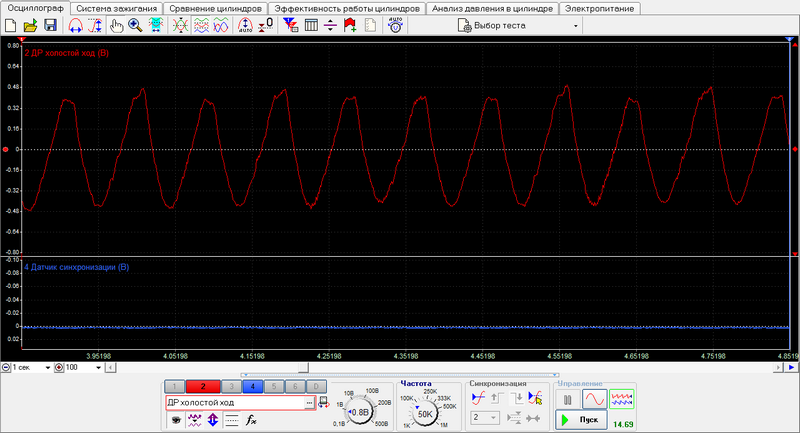This screenshot has height=433, width=800.
Task: Open ellipsis button beside ДР холостой ход
Action: pos(310,403)
